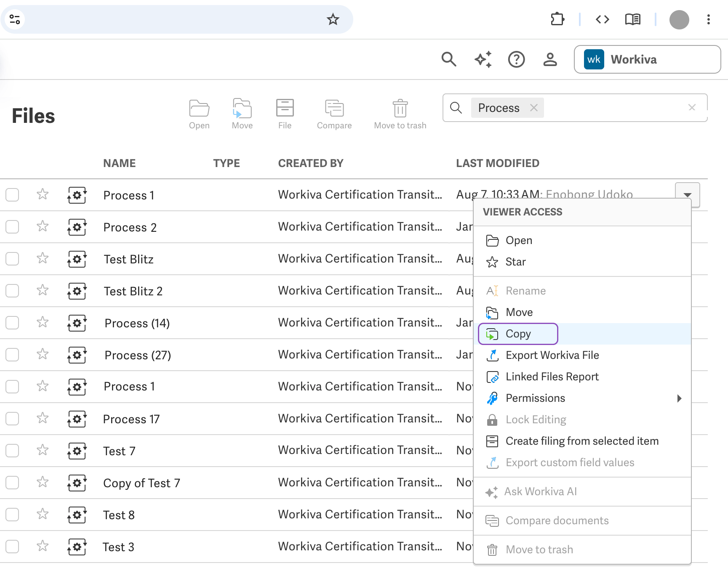
Task: Select Export Workiva File menu entry
Action: coord(582,355)
